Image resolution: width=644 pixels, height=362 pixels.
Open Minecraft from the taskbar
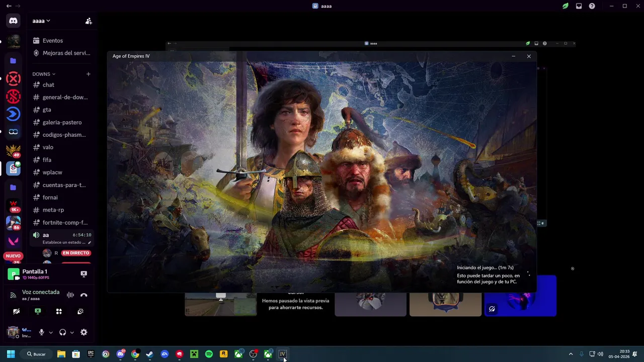[x=194, y=354]
